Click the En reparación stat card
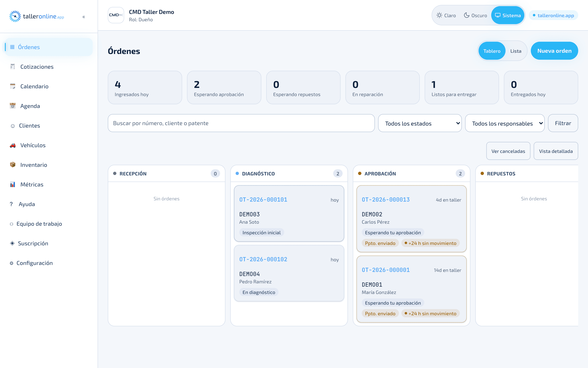 click(x=382, y=88)
